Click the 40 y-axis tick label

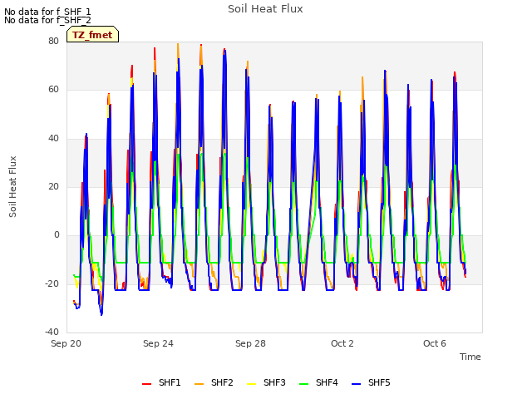[53, 139]
